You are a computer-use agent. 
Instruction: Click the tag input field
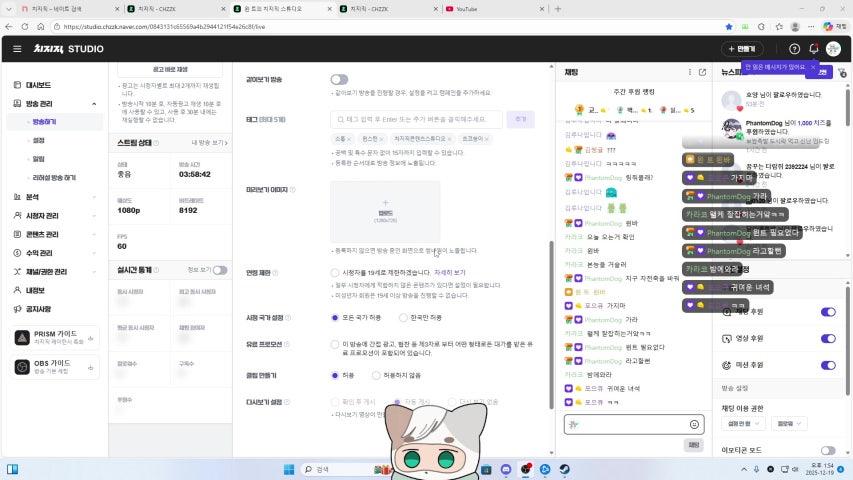click(416, 119)
